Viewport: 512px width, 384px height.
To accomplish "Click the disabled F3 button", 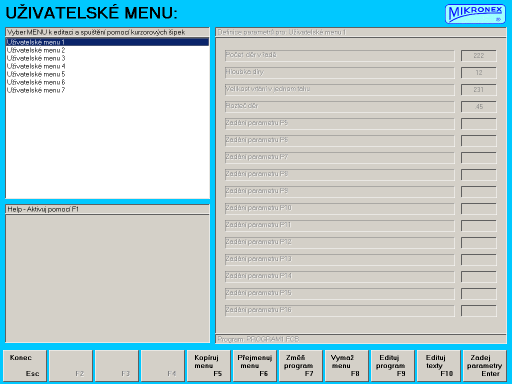I will pyautogui.click(x=117, y=366).
